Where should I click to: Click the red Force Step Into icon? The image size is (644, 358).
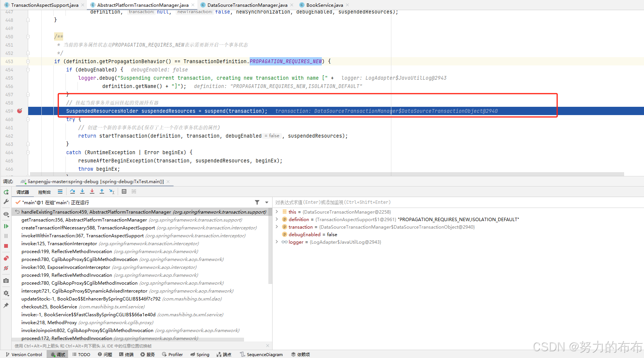[92, 191]
